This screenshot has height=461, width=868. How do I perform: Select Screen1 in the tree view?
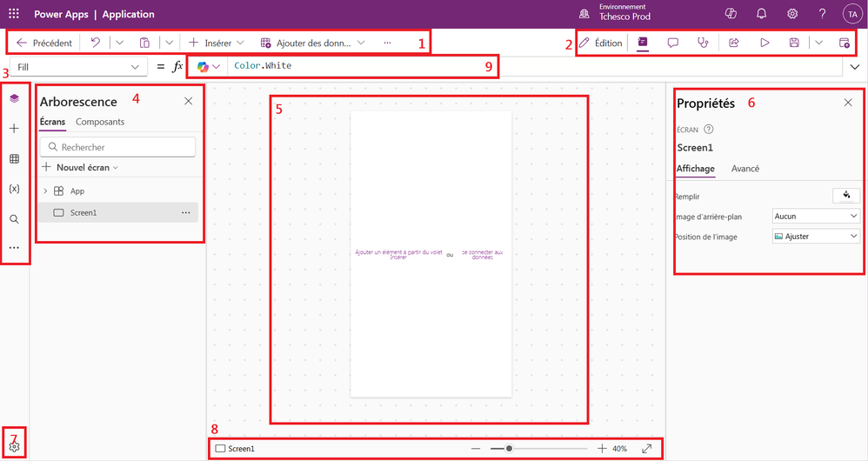click(118, 212)
